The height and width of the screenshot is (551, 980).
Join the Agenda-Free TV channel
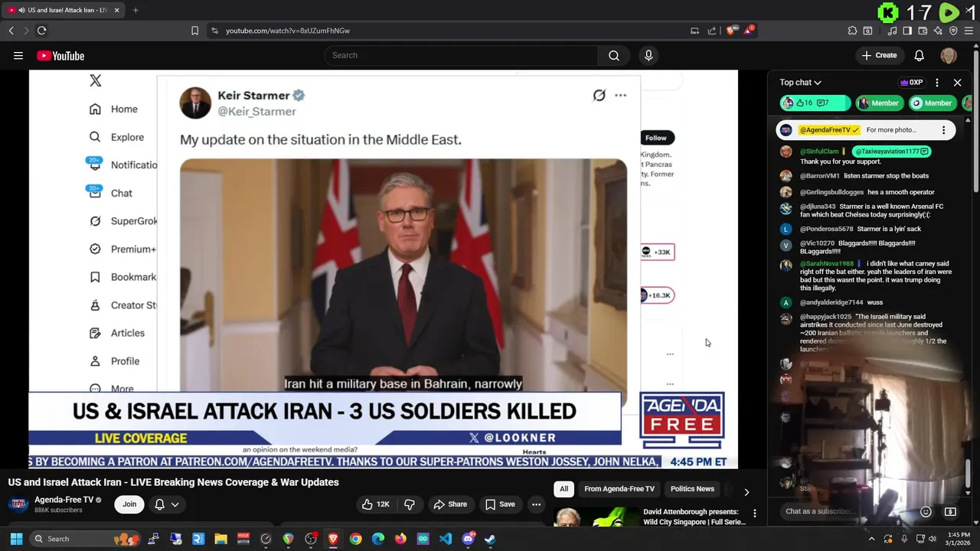click(129, 504)
